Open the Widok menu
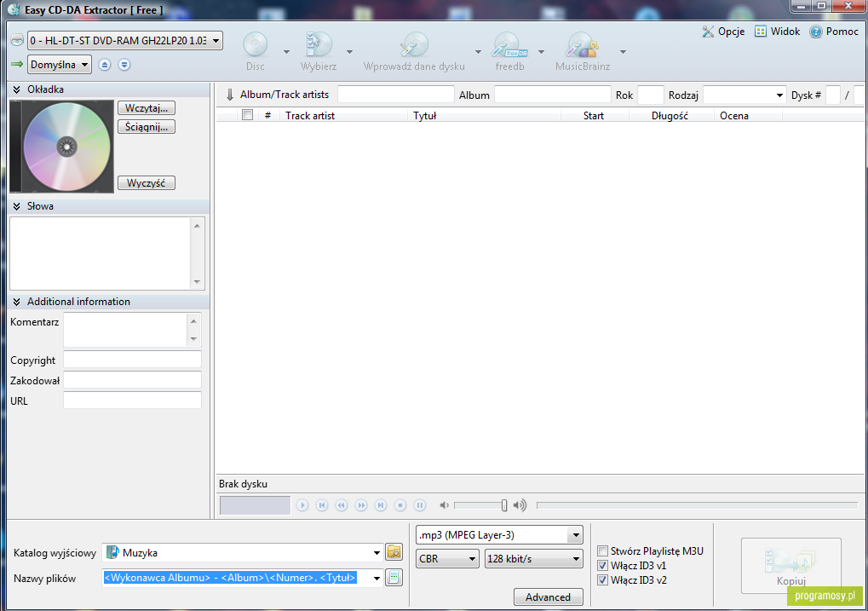This screenshot has width=868, height=611. click(x=778, y=32)
